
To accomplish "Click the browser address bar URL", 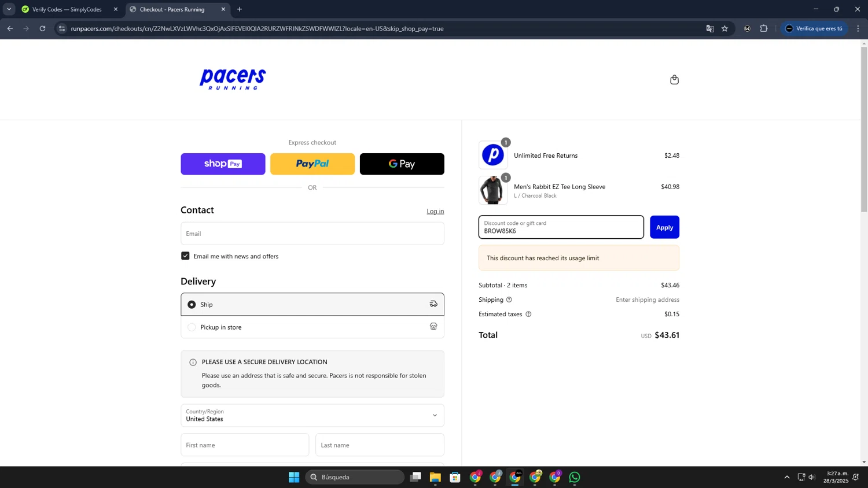I will coord(258,28).
